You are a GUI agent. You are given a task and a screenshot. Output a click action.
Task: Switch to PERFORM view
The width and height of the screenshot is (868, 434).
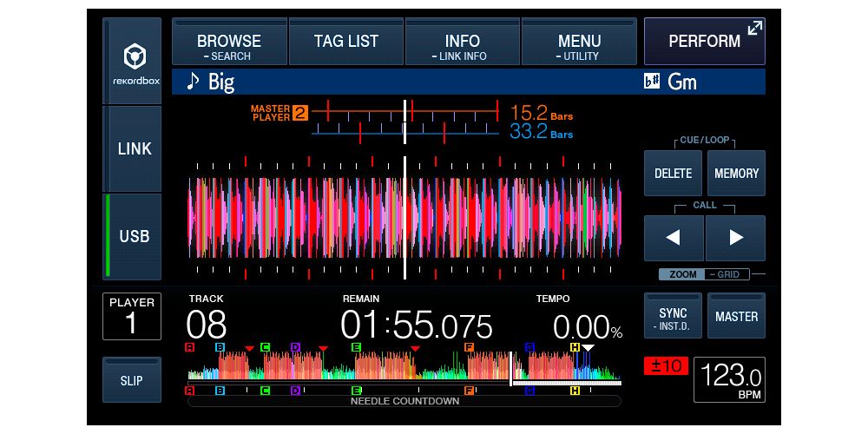(705, 42)
